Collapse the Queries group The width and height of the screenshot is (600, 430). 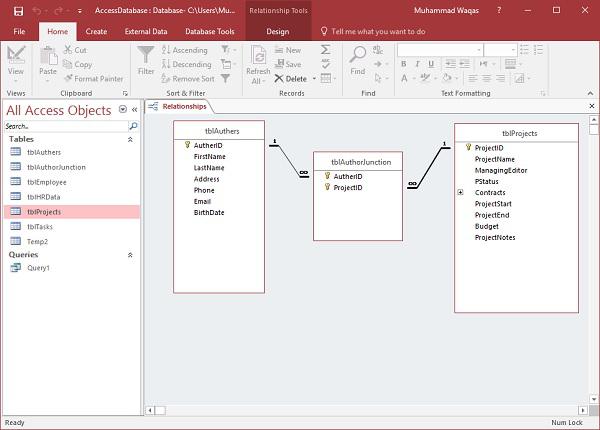[x=130, y=255]
